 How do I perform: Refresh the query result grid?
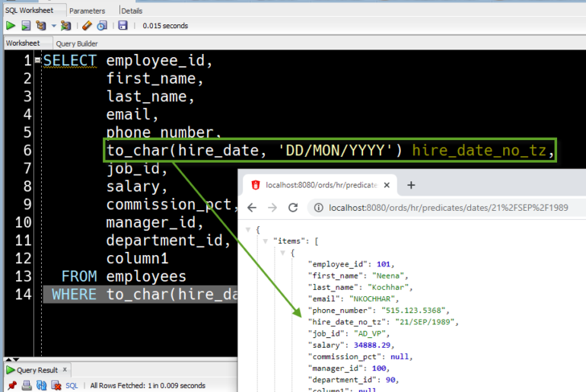click(40, 386)
